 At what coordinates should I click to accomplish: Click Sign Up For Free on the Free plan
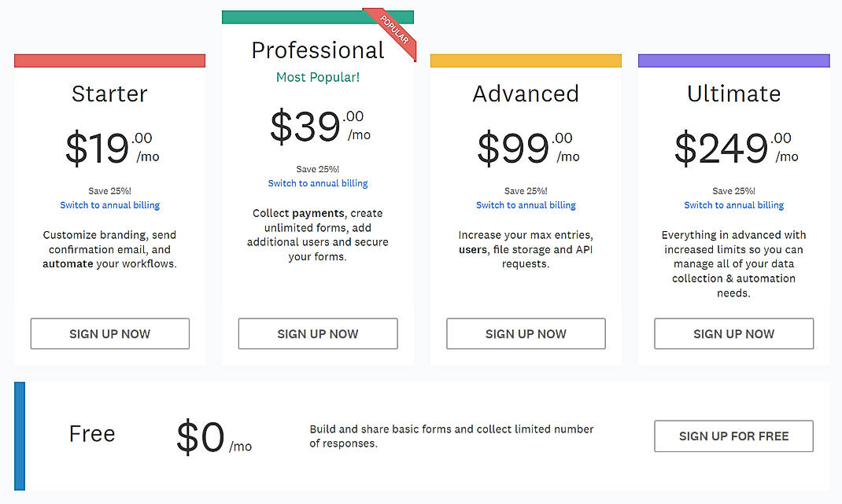[x=733, y=436]
